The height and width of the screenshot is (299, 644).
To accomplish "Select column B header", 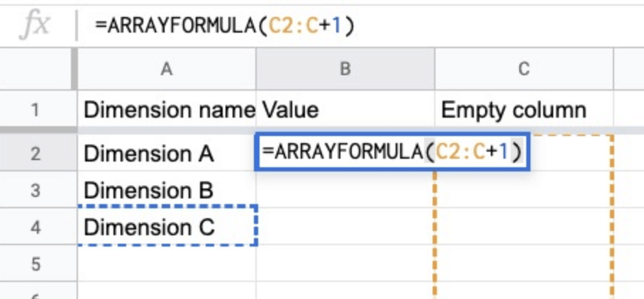I will [345, 69].
